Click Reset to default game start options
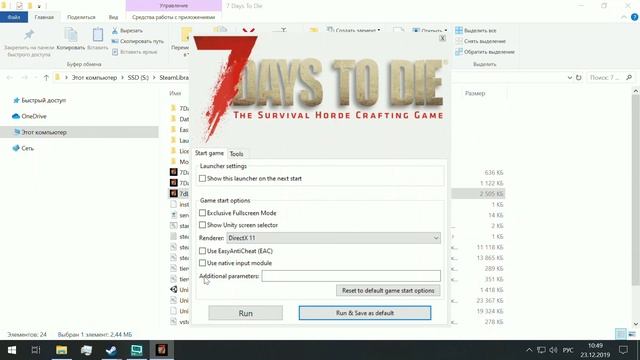The height and width of the screenshot is (360, 640). click(x=388, y=291)
